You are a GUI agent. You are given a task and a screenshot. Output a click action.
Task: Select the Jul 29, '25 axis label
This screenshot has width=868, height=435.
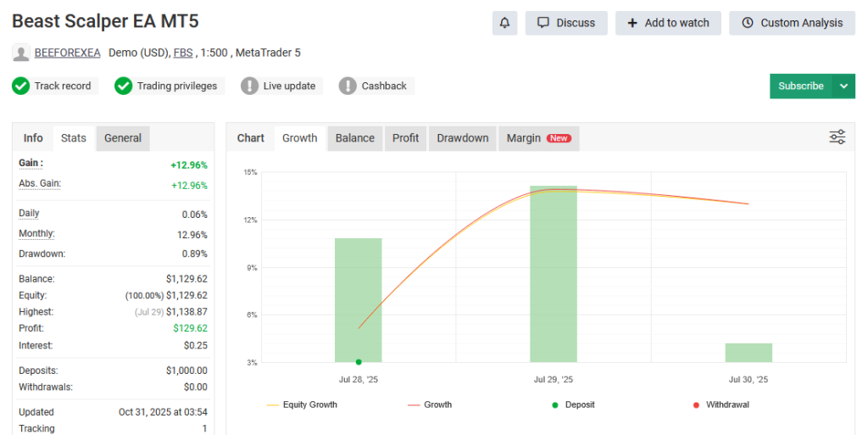pos(554,380)
